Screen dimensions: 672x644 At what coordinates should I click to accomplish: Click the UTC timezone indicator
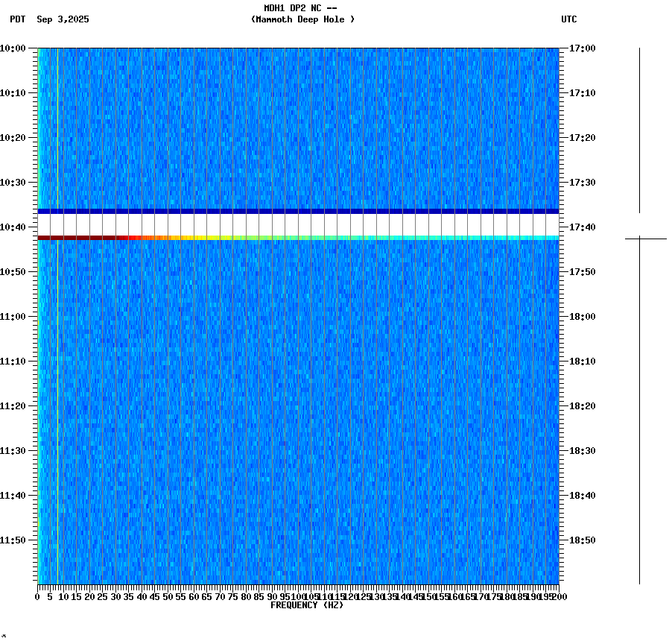click(570, 20)
